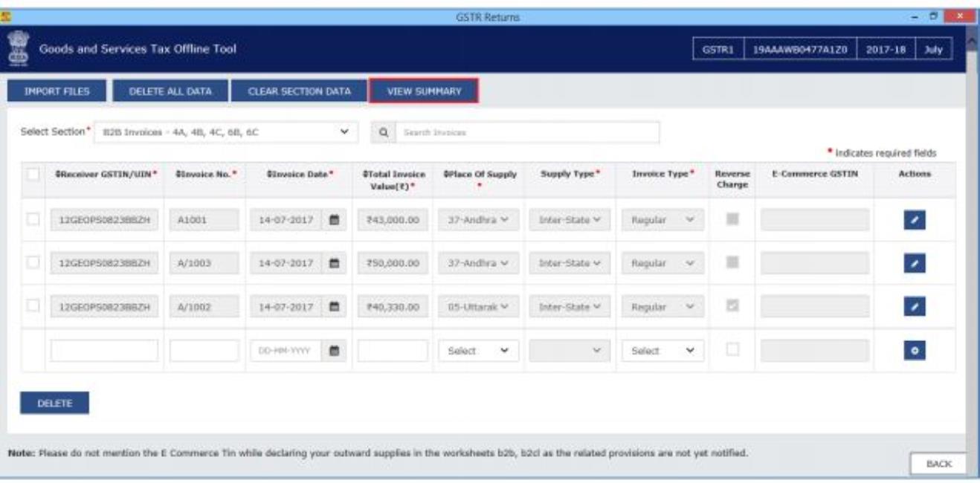Image resolution: width=980 pixels, height=483 pixels.
Task: Toggle Reverse Charge in the new row
Action: 732,350
